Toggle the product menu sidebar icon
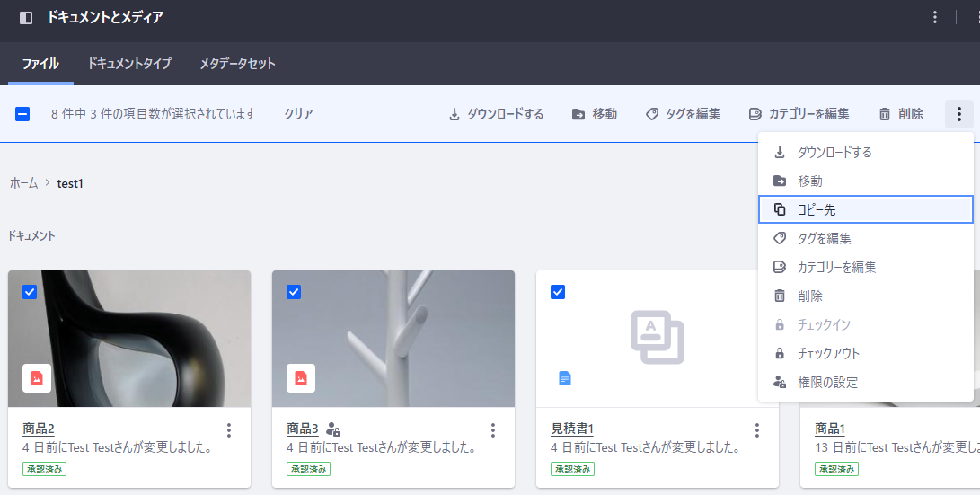 26,18
